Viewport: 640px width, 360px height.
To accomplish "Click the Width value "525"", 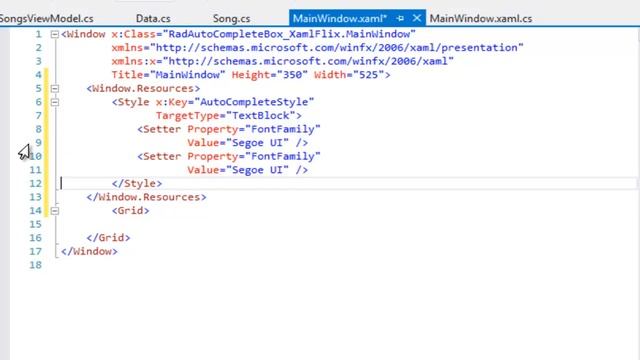I will tap(368, 75).
